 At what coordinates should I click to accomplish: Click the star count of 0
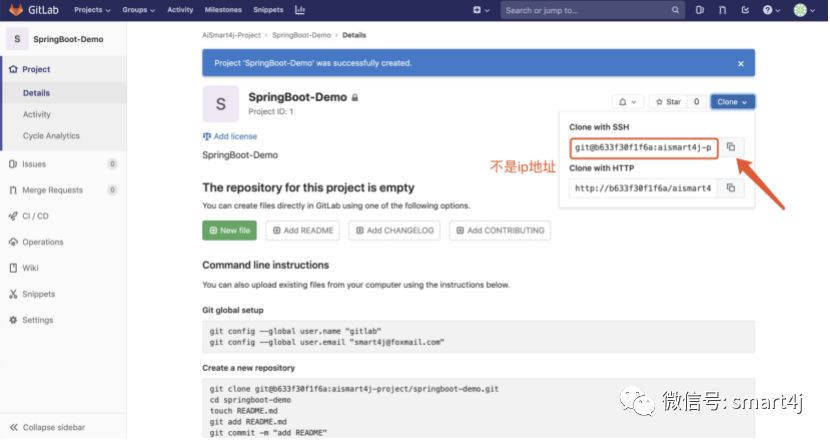click(697, 102)
